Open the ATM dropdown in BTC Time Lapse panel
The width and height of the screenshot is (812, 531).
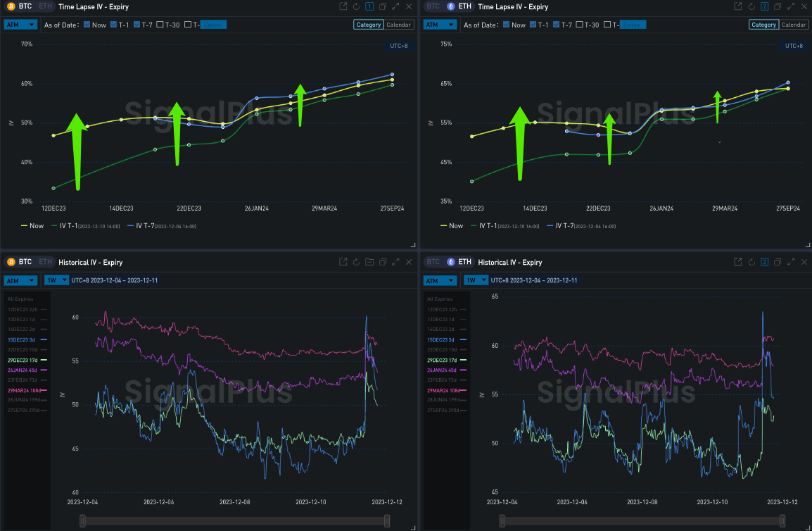[x=20, y=25]
